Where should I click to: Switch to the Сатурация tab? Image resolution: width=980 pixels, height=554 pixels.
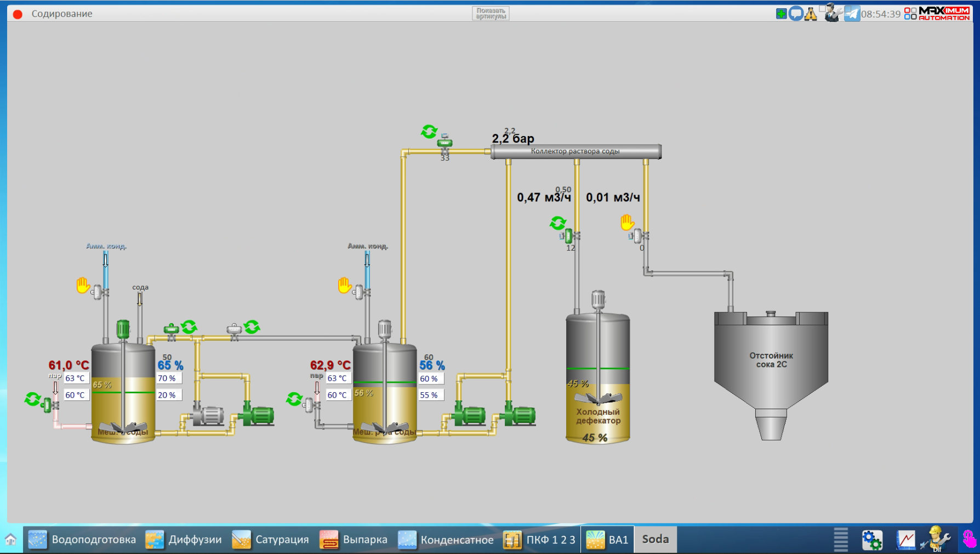271,540
